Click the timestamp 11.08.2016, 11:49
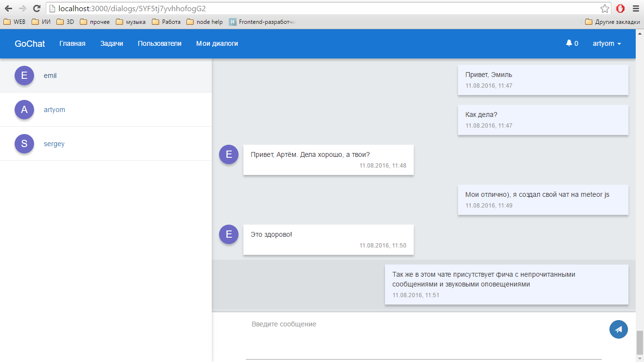Image resolution: width=644 pixels, height=362 pixels. (489, 206)
